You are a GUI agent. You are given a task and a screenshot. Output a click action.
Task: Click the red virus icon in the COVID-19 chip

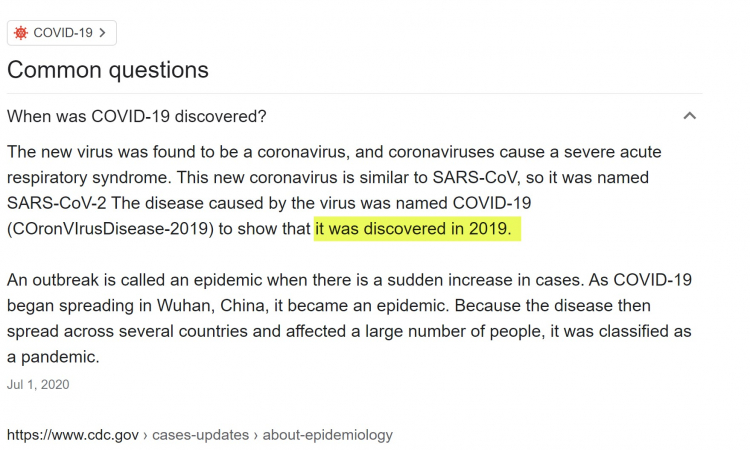click(x=21, y=33)
